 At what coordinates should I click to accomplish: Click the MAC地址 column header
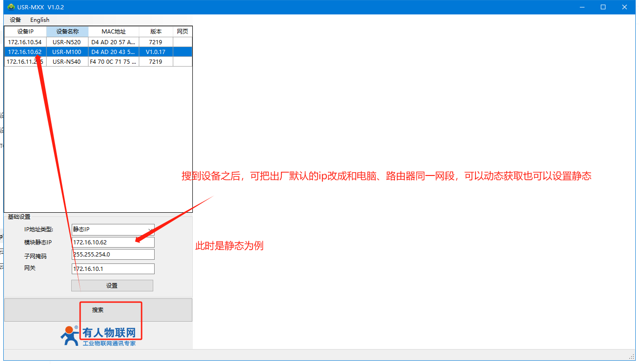(x=114, y=32)
